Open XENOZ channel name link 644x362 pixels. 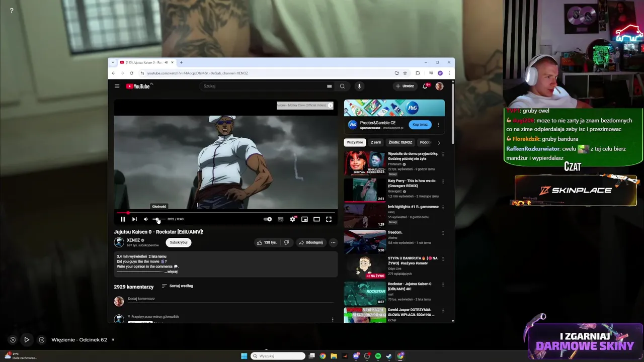tap(133, 240)
